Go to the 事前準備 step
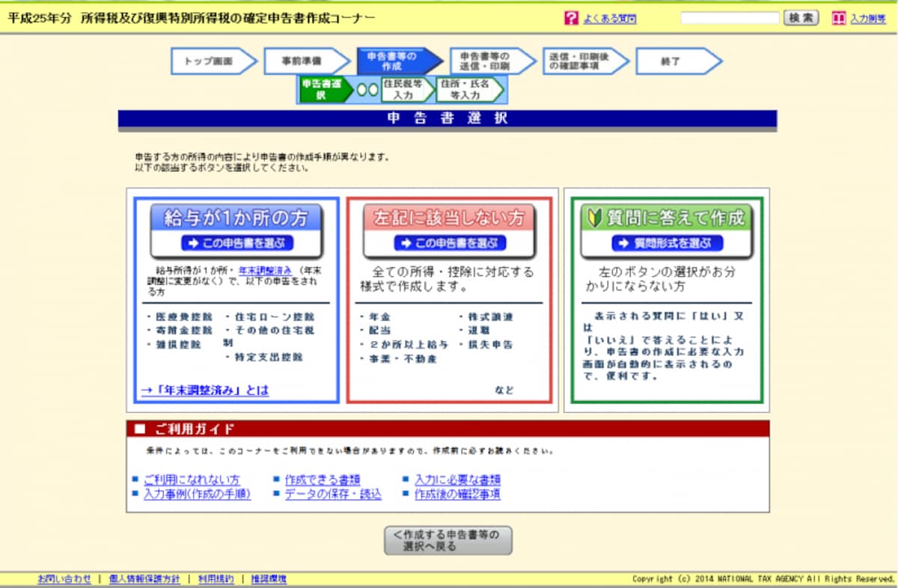The height and width of the screenshot is (588, 898). click(x=306, y=61)
